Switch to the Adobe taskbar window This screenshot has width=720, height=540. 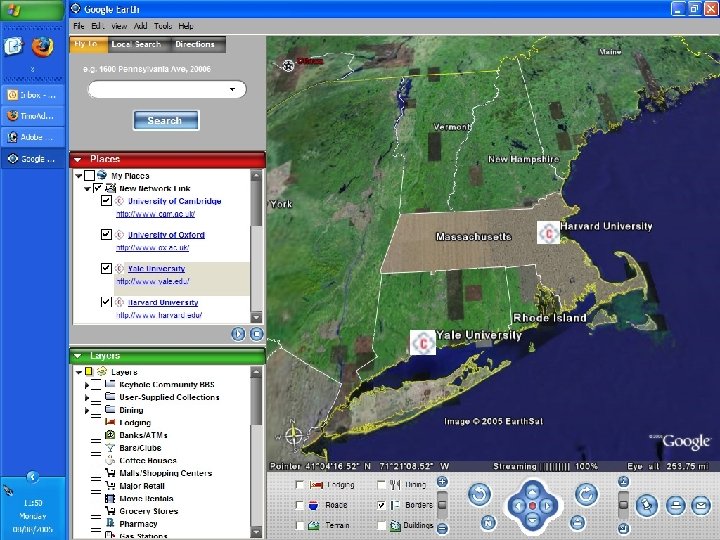tap(33, 137)
